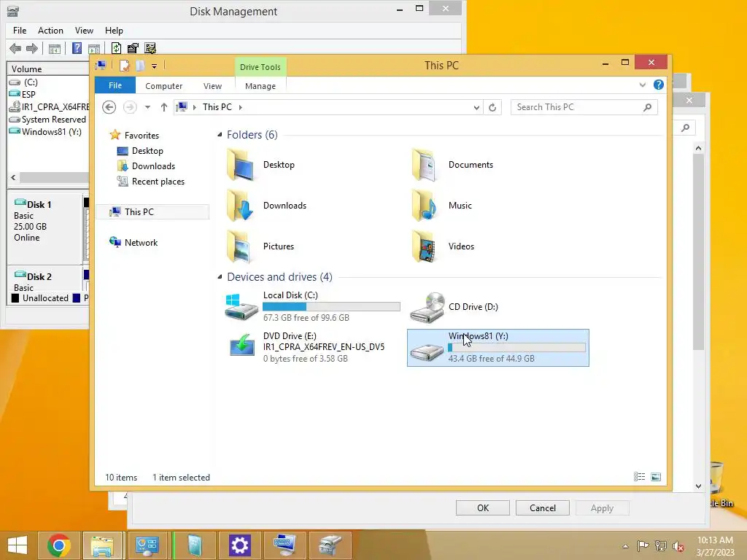
Task: Open the Help menu in Disk Management
Action: pyautogui.click(x=114, y=31)
